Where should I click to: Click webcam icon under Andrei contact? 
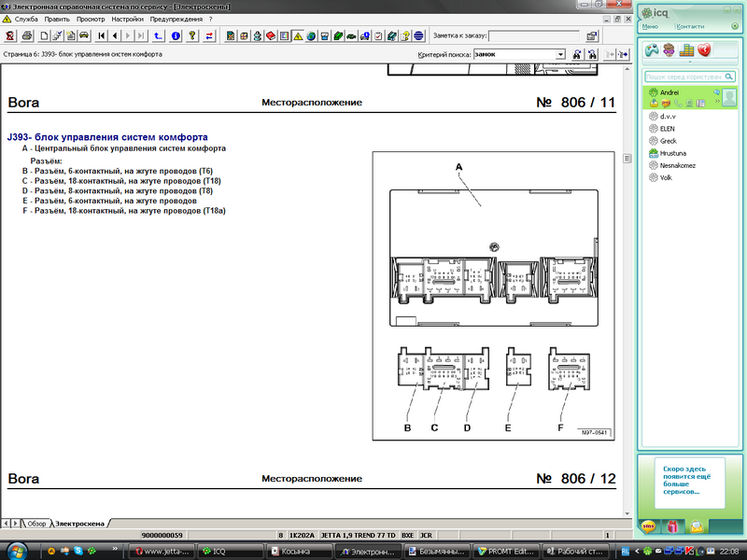689,104
